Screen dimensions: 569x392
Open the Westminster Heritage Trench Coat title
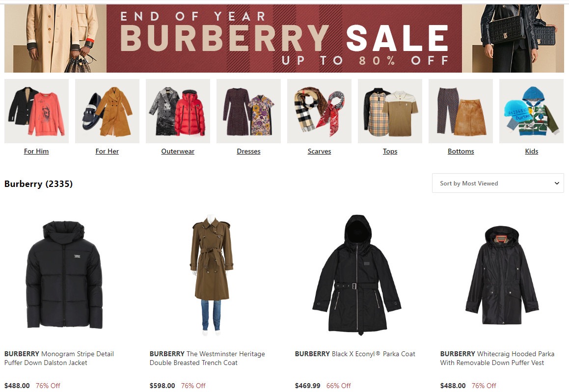[207, 358]
